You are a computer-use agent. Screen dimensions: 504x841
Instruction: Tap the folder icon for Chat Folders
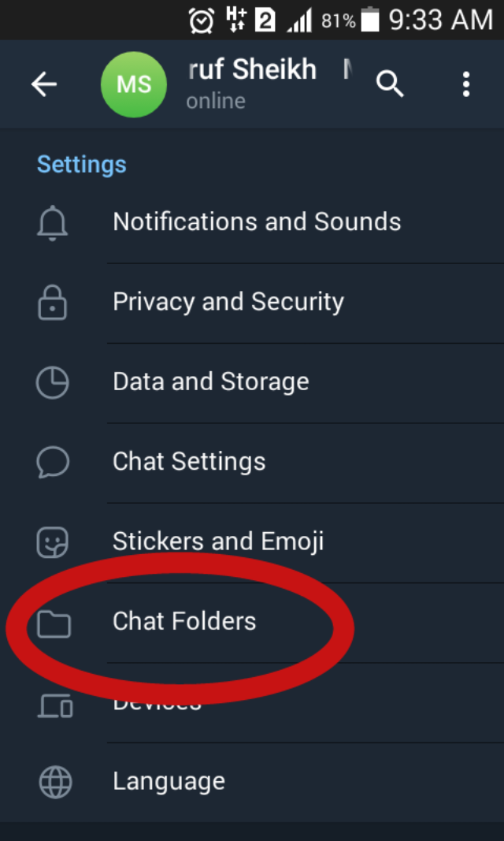(54, 623)
